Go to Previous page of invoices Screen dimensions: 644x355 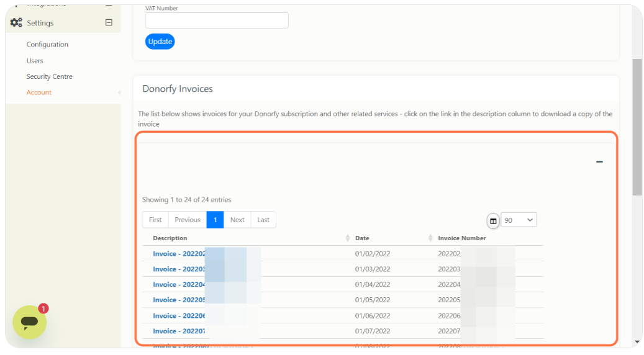click(188, 220)
